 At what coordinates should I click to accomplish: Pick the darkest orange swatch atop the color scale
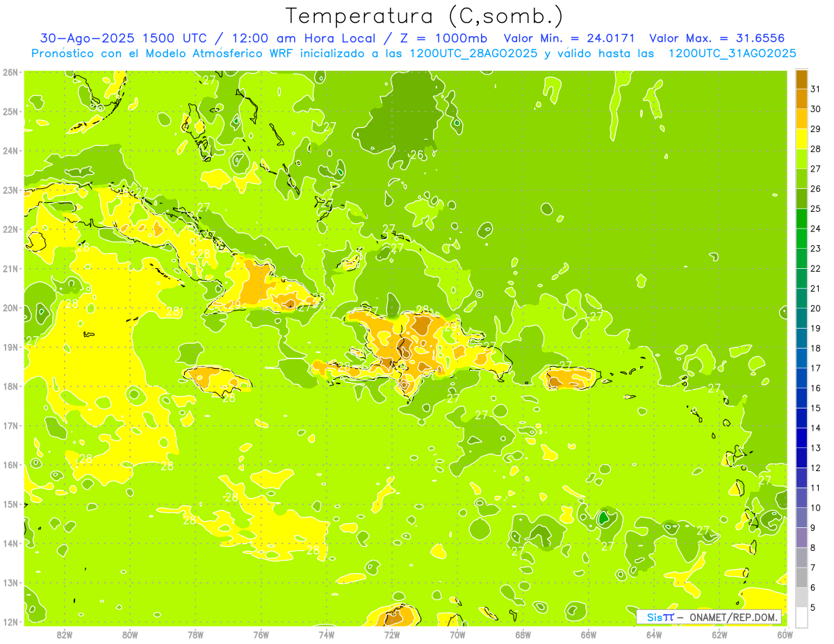(801, 80)
